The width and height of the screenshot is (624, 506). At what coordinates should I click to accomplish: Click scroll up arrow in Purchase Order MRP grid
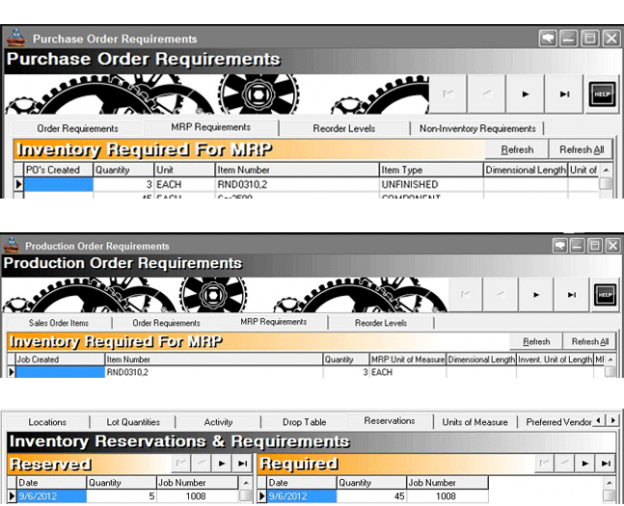pyautogui.click(x=606, y=170)
